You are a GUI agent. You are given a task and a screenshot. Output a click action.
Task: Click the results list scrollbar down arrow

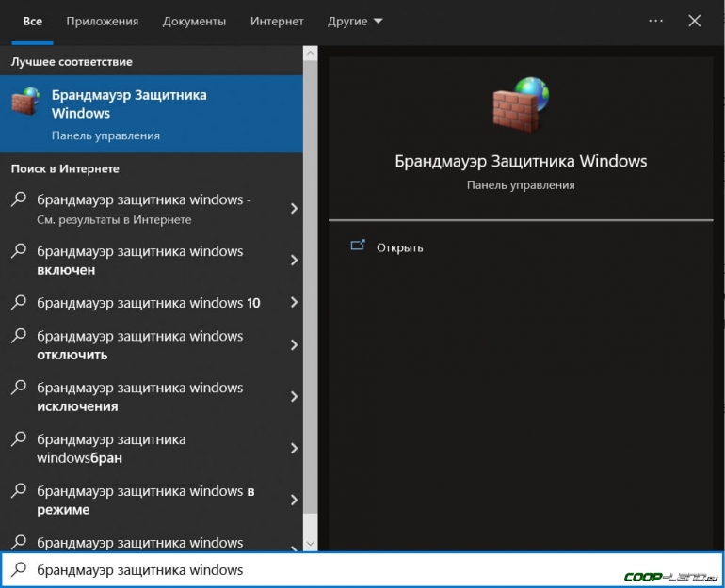311,544
